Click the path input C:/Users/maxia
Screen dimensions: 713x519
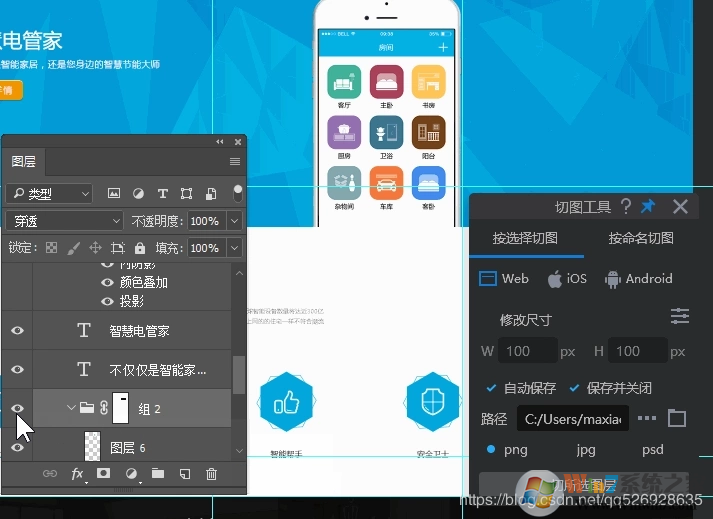pos(573,418)
